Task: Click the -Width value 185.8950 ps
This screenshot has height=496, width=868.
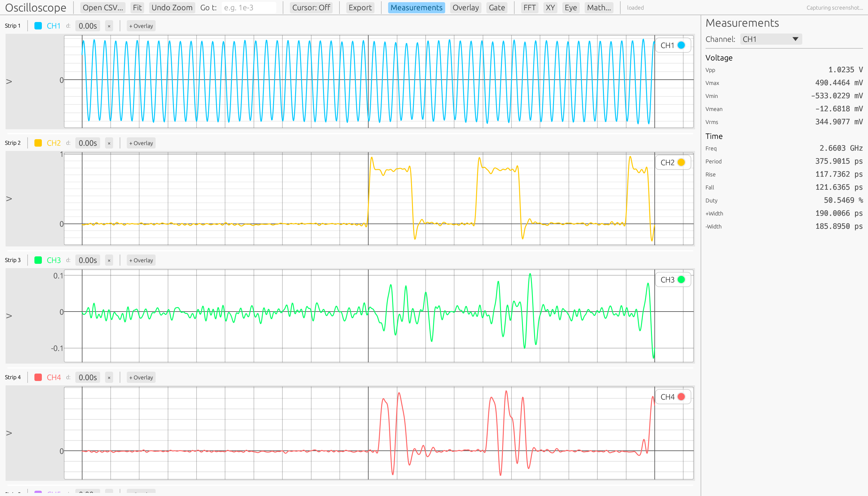Action: (839, 226)
